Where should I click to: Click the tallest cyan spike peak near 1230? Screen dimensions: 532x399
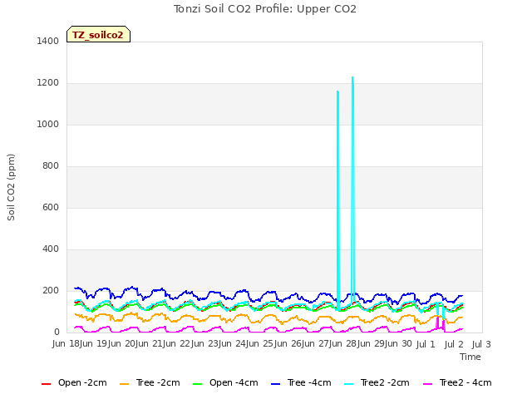(352, 78)
